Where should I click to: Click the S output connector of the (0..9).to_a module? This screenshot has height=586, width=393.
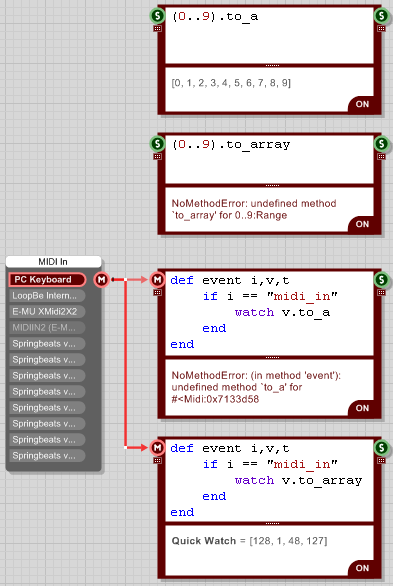(x=381, y=16)
